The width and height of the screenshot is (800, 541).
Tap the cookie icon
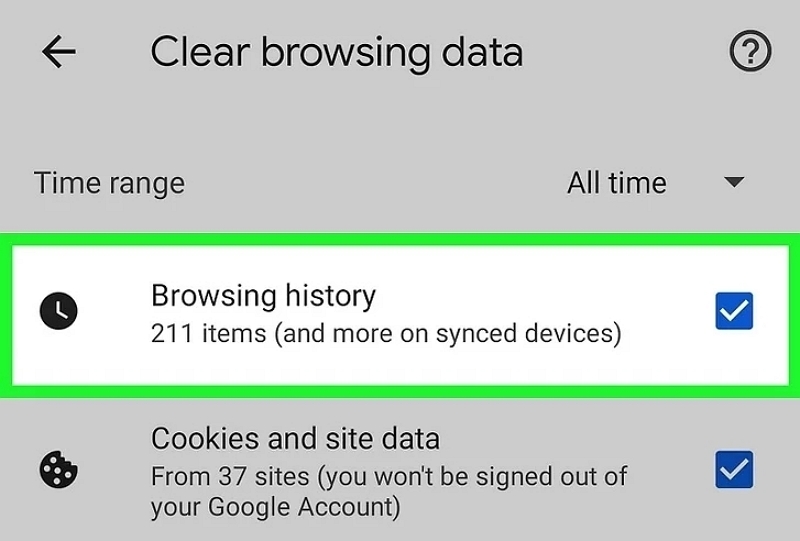pyautogui.click(x=59, y=469)
